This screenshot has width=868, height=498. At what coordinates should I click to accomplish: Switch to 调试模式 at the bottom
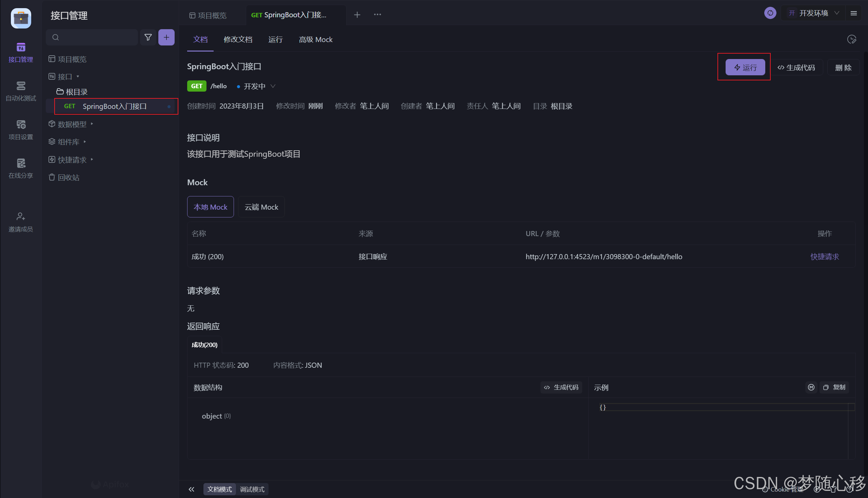(252, 489)
